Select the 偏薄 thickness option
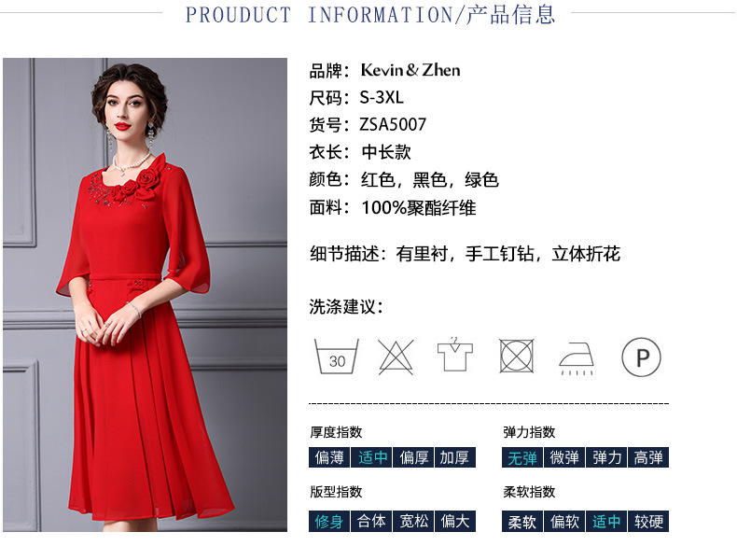737x560 pixels. point(329,457)
